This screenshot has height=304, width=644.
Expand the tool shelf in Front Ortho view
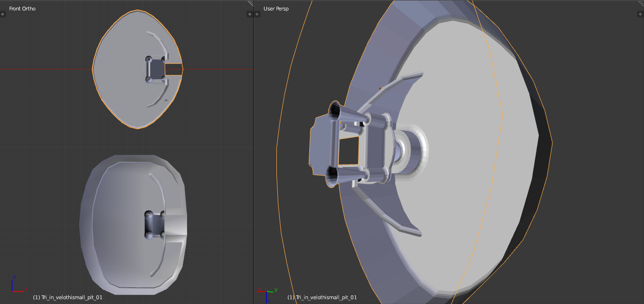coord(3,14)
